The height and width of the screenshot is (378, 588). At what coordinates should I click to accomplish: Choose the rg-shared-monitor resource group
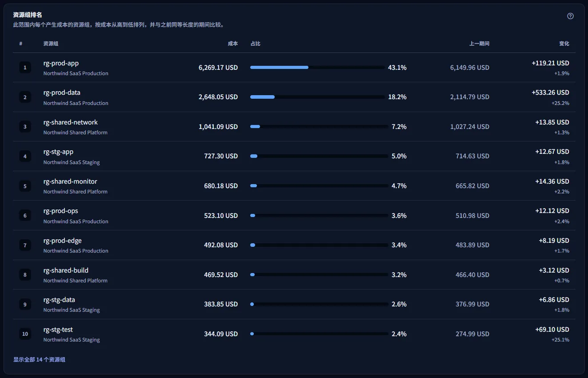[70, 181]
